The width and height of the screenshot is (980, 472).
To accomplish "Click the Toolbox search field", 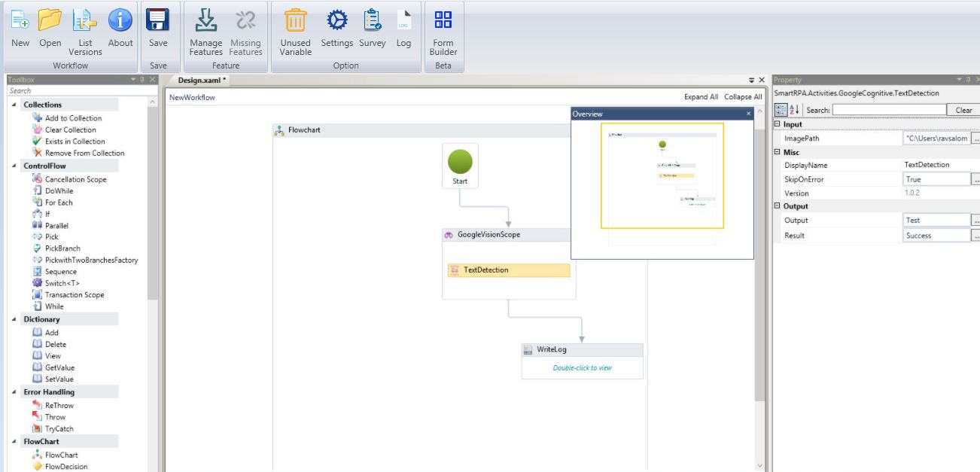I will [x=75, y=91].
